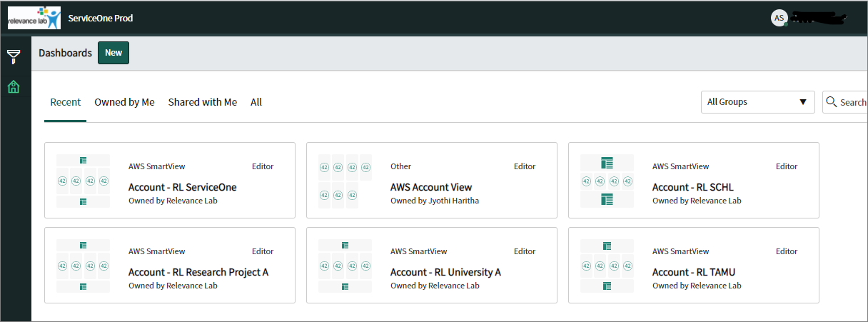Switch to the Shared with Me tab

coord(203,102)
